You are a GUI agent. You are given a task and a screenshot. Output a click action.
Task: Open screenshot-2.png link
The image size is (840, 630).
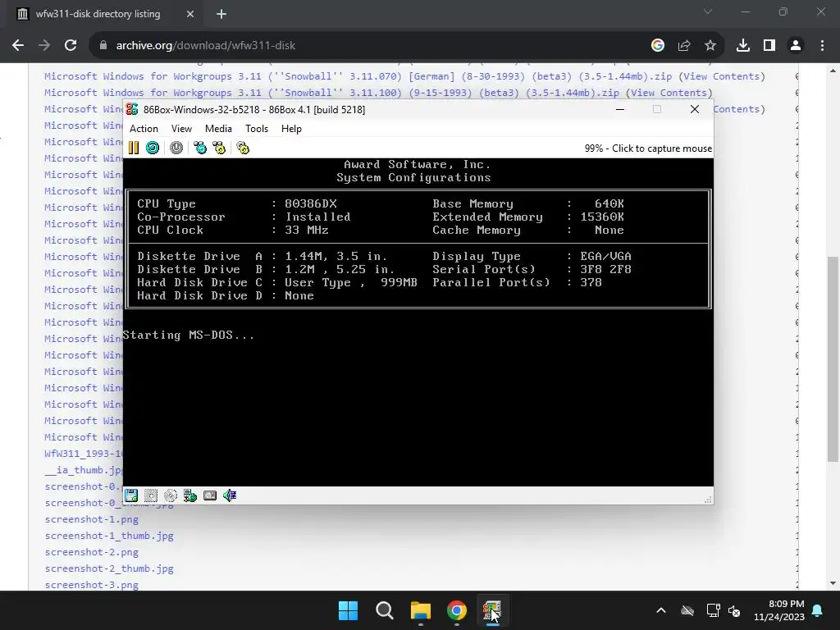coord(92,552)
